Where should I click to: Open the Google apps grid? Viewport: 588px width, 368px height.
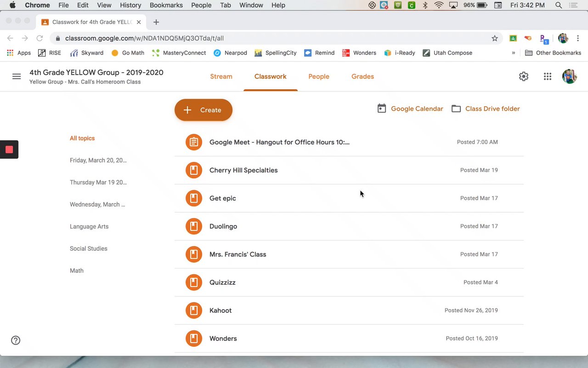click(x=548, y=76)
